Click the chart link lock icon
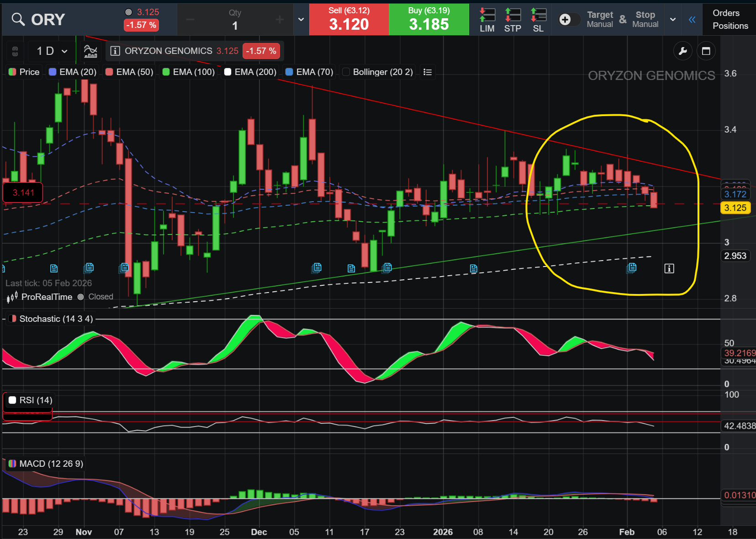 [15, 51]
